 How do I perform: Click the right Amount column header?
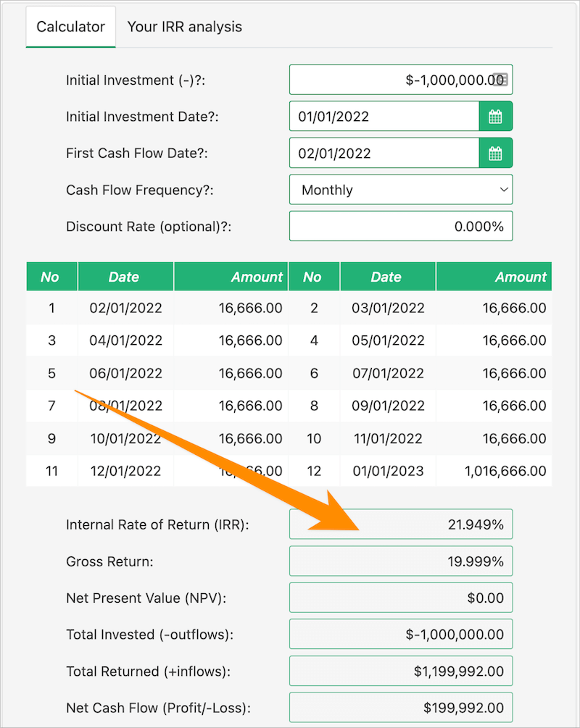494,277
